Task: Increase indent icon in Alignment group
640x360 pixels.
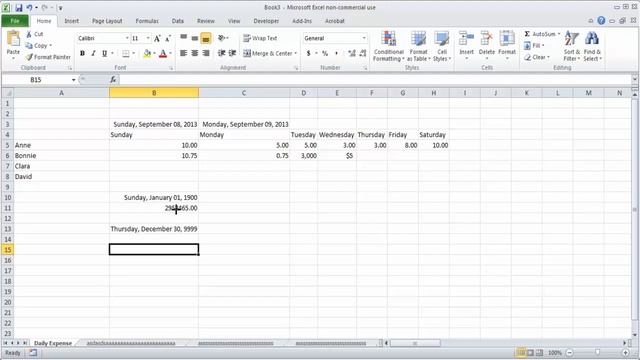Action: pos(232,53)
